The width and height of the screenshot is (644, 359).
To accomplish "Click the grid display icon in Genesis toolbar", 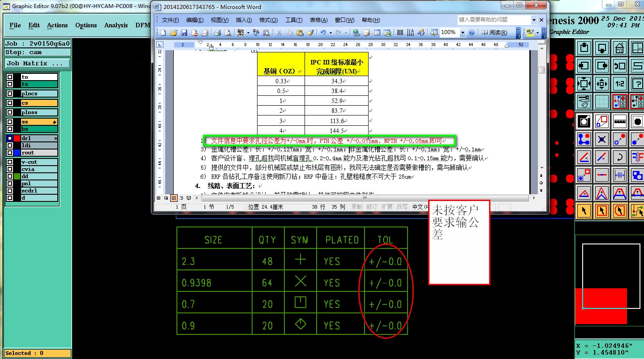I will click(x=601, y=102).
